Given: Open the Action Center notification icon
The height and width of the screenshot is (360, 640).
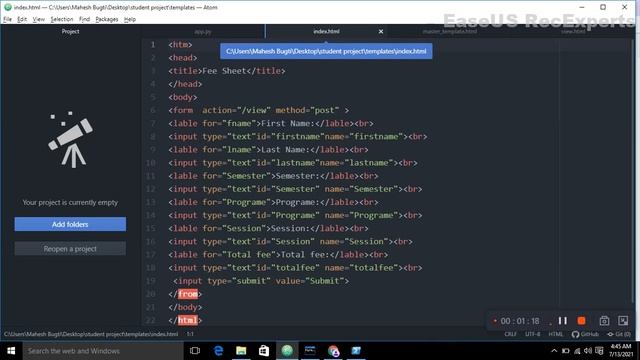Looking at the screenshot, I should [599, 351].
